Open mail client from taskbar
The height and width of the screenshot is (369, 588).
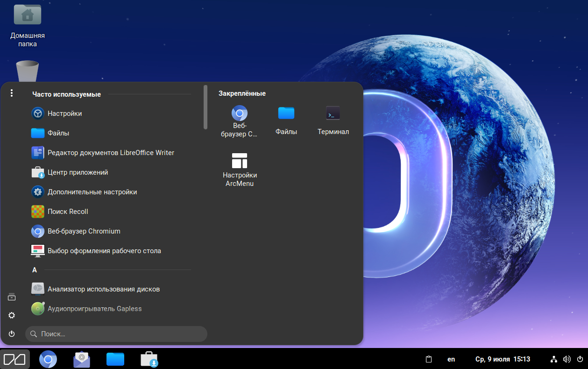[82, 359]
